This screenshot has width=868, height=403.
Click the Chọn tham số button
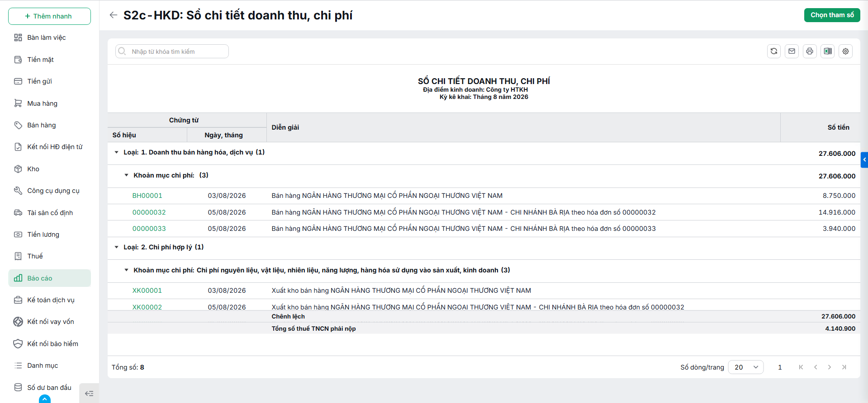click(x=832, y=15)
